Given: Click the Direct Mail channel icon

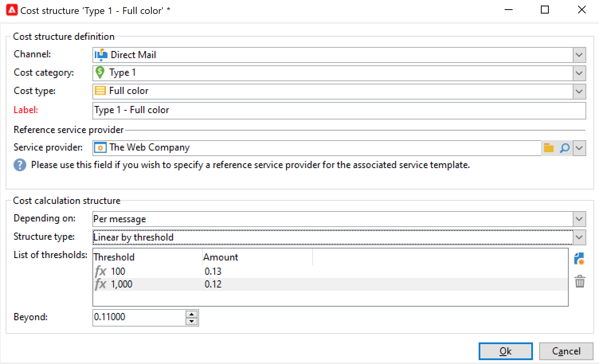Looking at the screenshot, I should (101, 55).
